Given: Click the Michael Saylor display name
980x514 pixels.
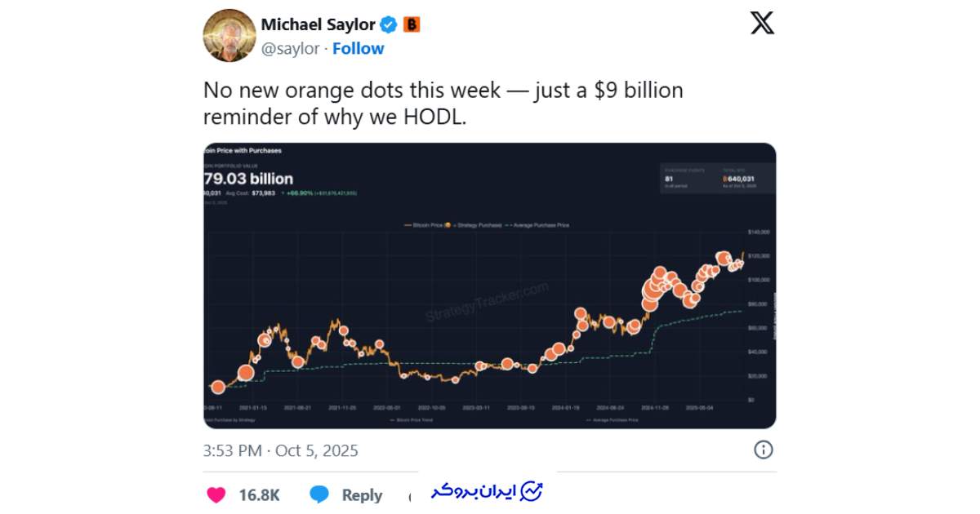Looking at the screenshot, I should click(318, 25).
